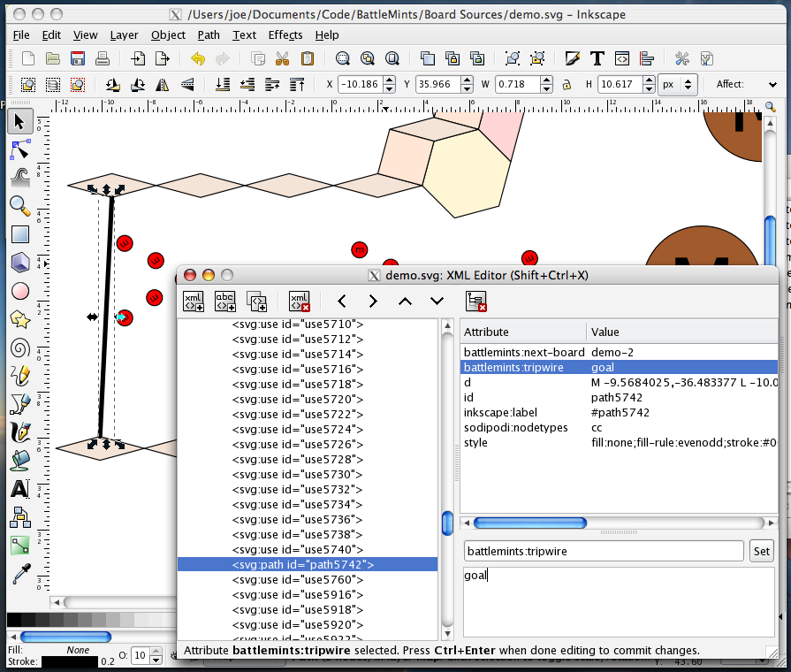Viewport: 791px width, 672px height.
Task: Choose the Spiral tool in toolbox
Action: click(19, 347)
